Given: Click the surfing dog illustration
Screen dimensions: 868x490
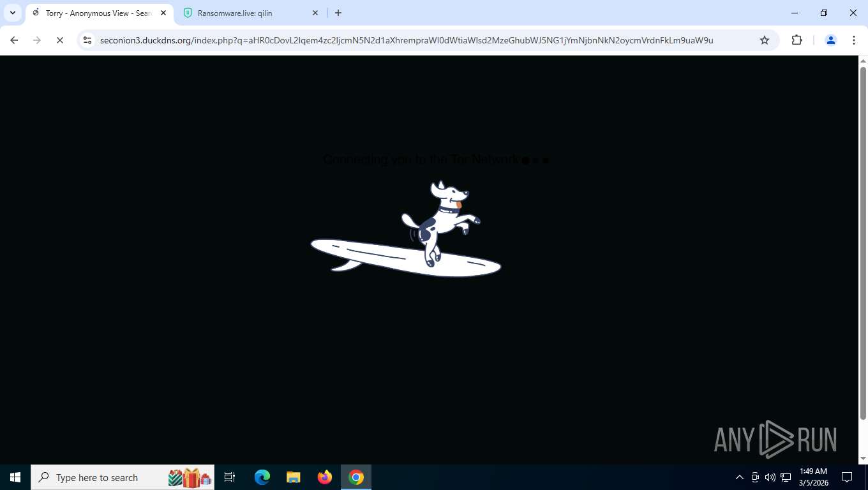Looking at the screenshot, I should [x=406, y=228].
